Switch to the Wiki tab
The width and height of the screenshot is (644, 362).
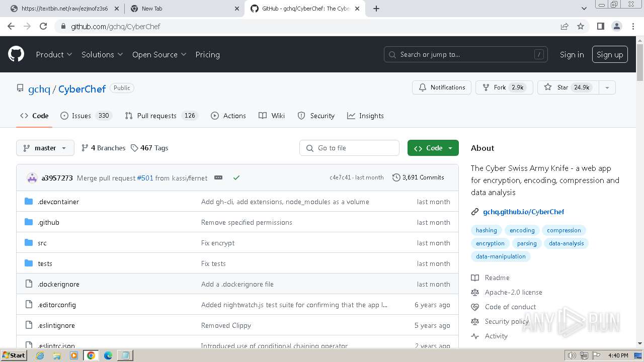pyautogui.click(x=272, y=116)
